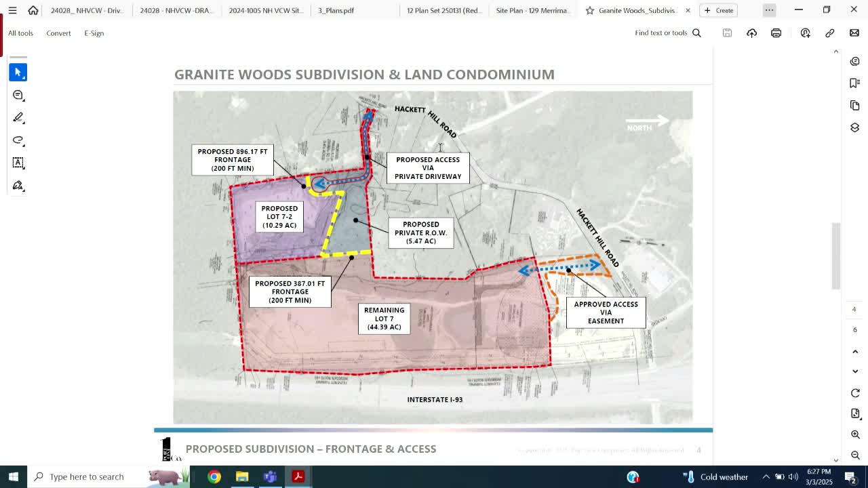
Task: Open Adobe Acrobat from the taskbar
Action: point(298,476)
